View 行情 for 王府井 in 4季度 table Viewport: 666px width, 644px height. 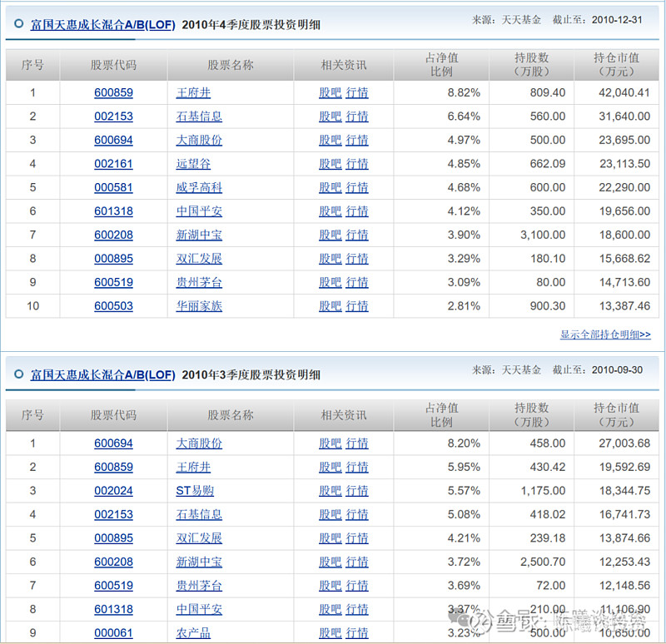tap(357, 92)
